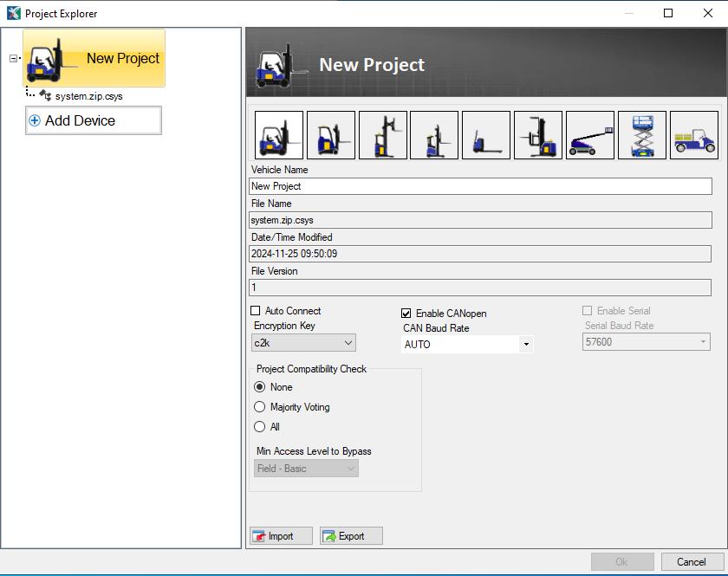Choose the second, compact forklift vehicle icon
The height and width of the screenshot is (576, 728).
pos(331,135)
